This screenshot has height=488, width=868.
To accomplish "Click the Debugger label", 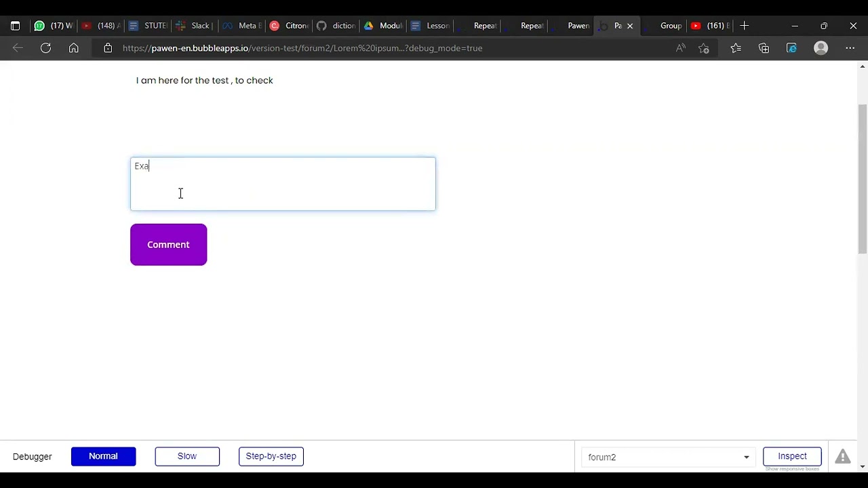I will pyautogui.click(x=32, y=457).
